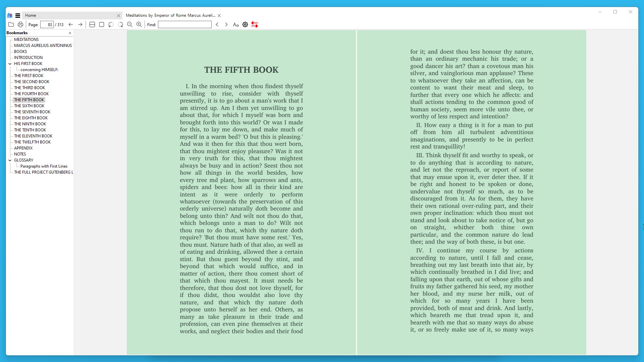The height and width of the screenshot is (362, 644).
Task: Collapse the HIS FIRST BOOK section
Action: pos(10,64)
